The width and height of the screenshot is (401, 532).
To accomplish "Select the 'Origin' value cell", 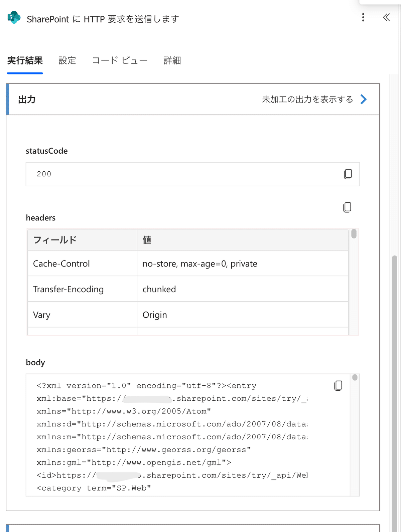I will (243, 315).
